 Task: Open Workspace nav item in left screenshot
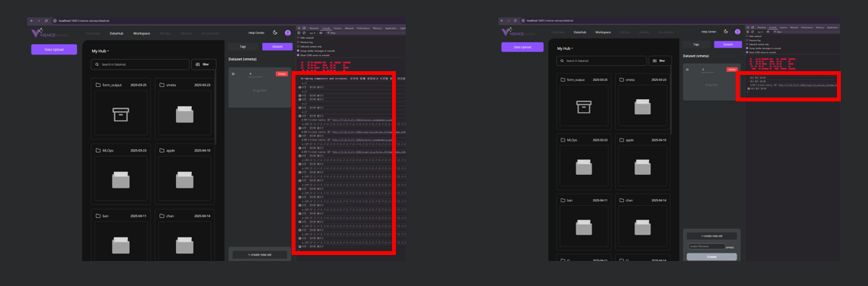tap(141, 33)
